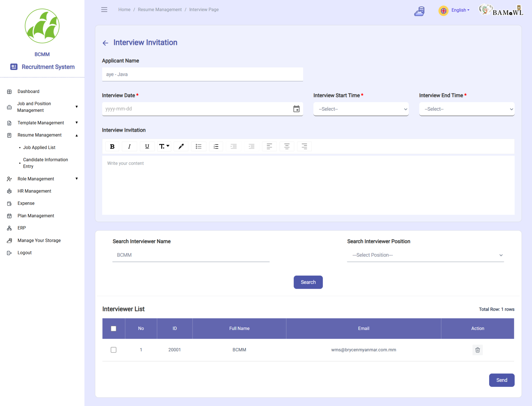Click the Dashboard grid icon
This screenshot has width=532, height=406.
[x=9, y=92]
